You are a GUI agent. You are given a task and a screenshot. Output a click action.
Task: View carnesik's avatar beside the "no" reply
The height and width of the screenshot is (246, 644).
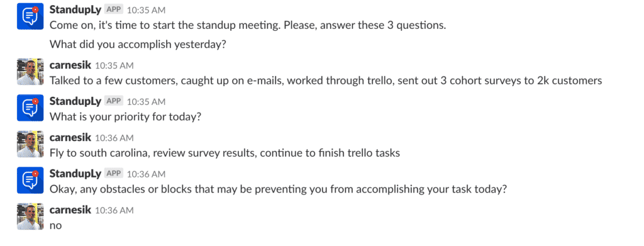click(x=30, y=216)
